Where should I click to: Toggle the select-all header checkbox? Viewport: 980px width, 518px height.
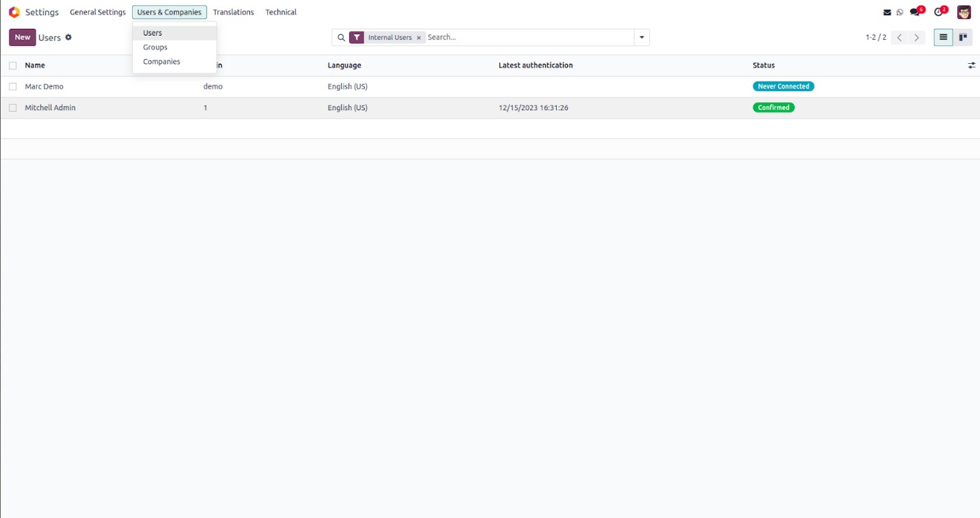coord(12,66)
